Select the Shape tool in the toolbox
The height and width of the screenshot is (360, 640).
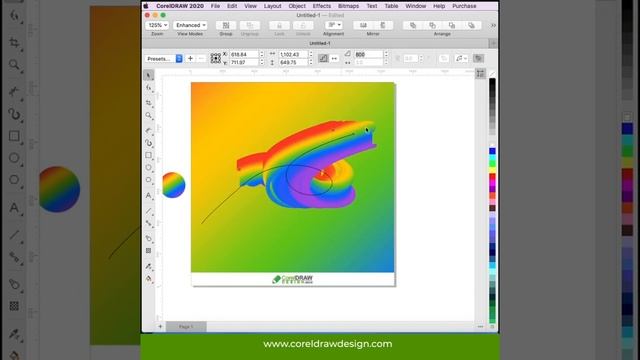[149, 88]
